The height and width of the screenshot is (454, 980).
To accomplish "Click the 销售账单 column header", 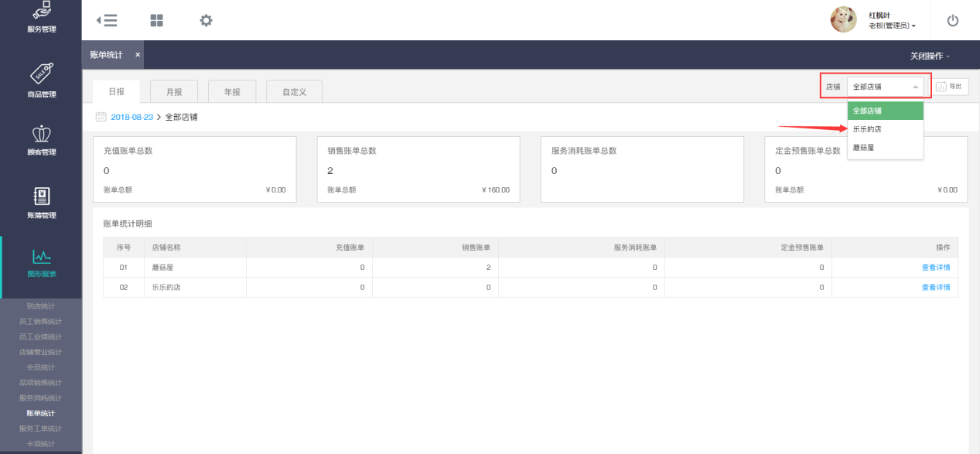I will click(x=476, y=247).
